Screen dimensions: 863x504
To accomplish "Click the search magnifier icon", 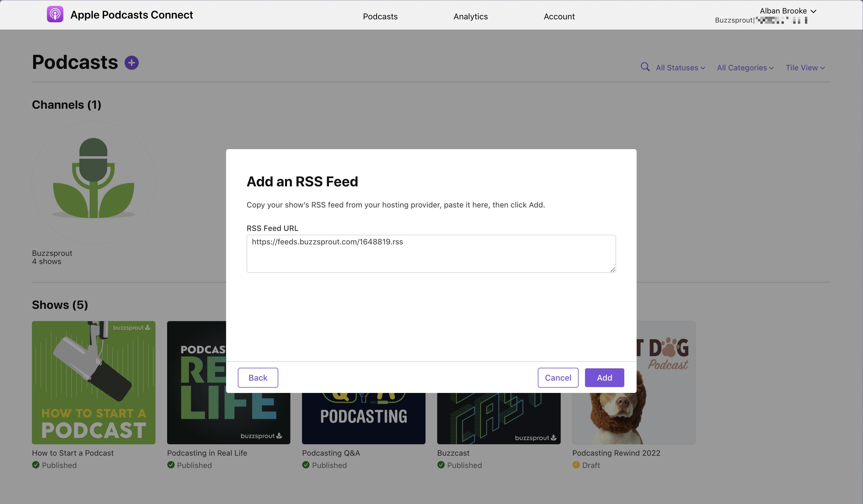I will pyautogui.click(x=645, y=67).
